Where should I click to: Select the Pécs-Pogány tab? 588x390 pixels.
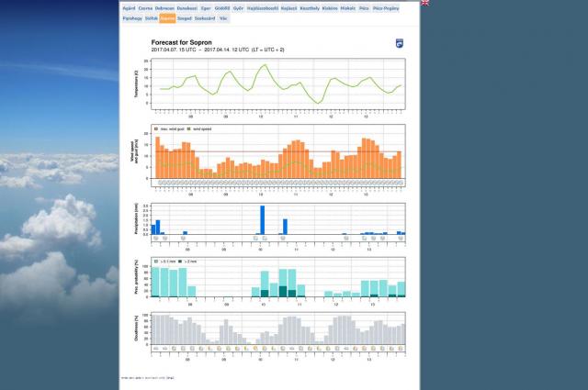tap(386, 8)
